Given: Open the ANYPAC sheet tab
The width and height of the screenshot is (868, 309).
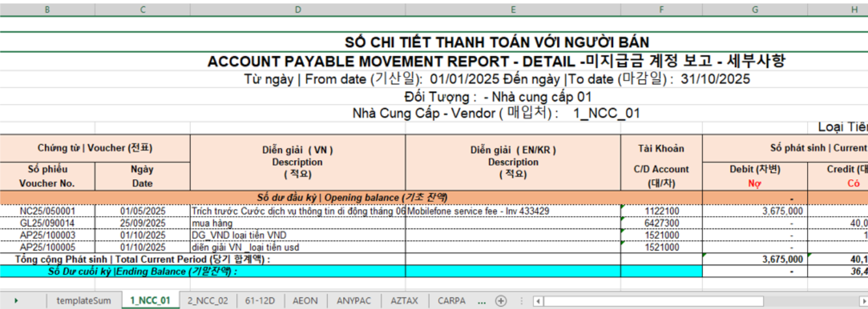Looking at the screenshot, I should [354, 301].
